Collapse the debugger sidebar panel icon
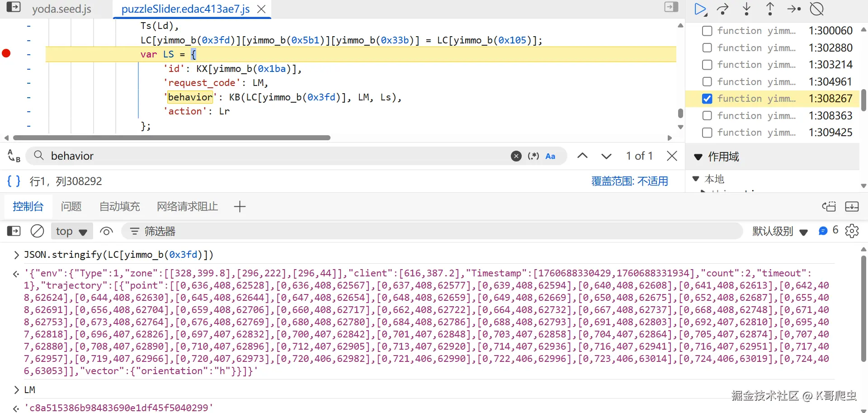 671,7
